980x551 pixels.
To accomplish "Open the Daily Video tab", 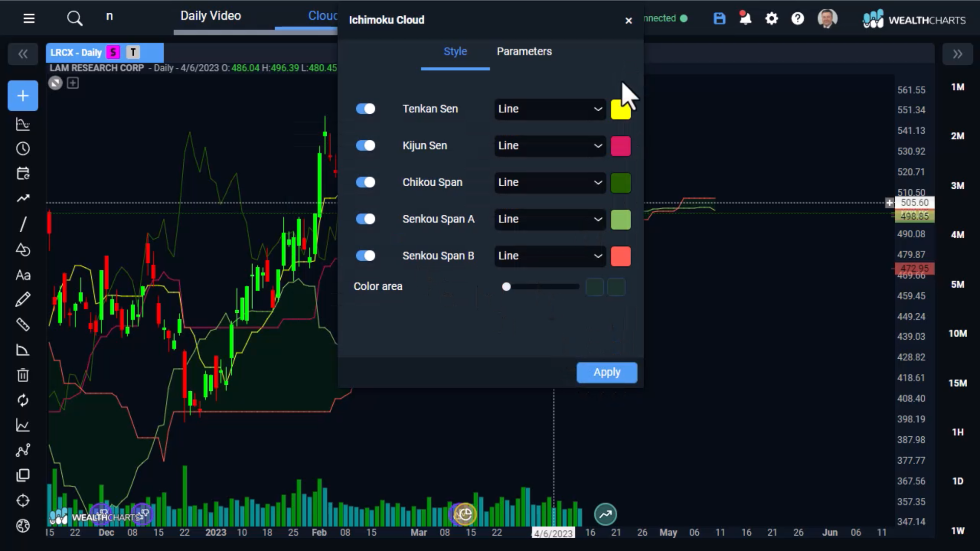I will [211, 16].
